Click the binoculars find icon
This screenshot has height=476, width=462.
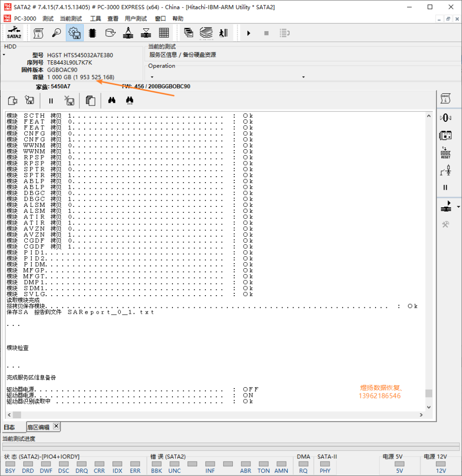point(112,100)
